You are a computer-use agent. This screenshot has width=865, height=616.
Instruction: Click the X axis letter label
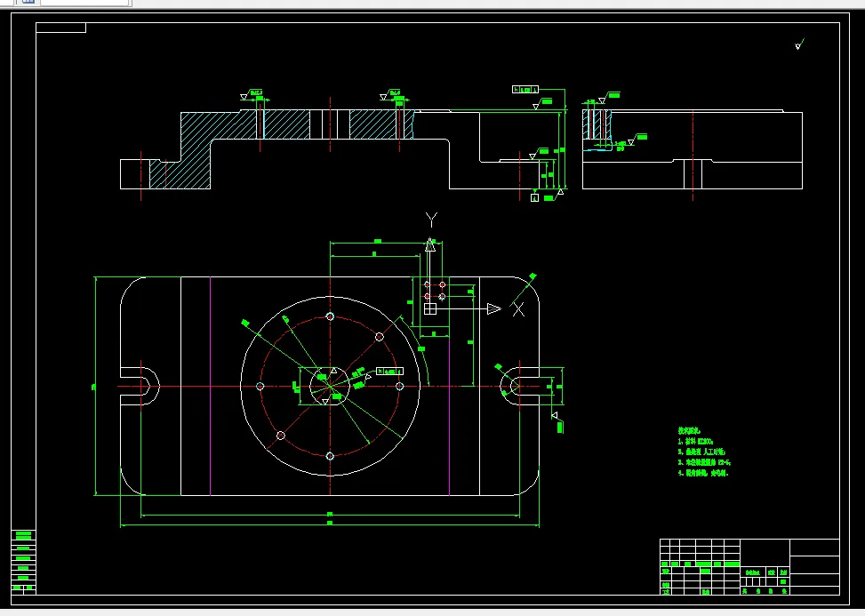click(518, 309)
